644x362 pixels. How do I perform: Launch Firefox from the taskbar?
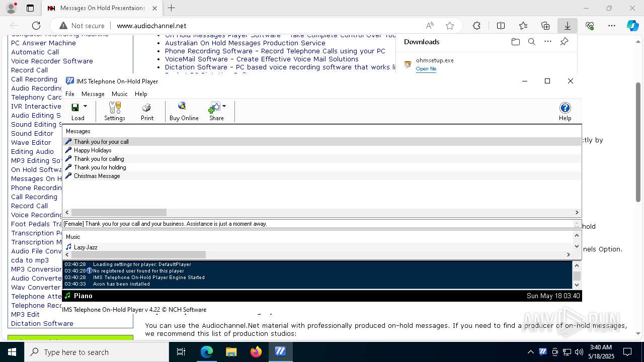point(256,352)
